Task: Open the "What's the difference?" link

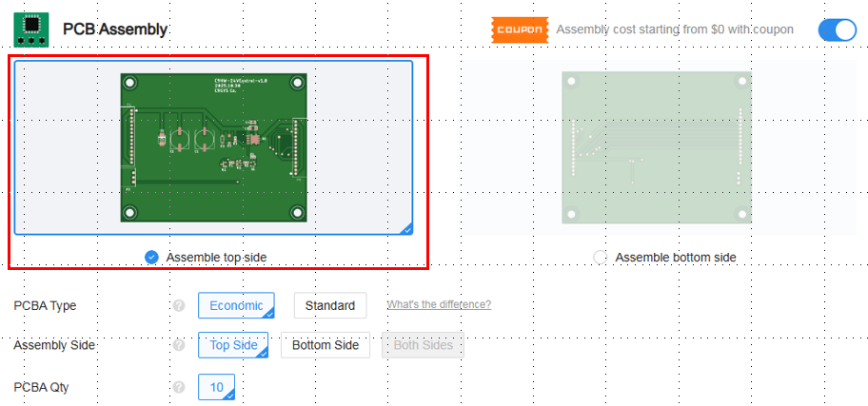Action: pos(439,304)
